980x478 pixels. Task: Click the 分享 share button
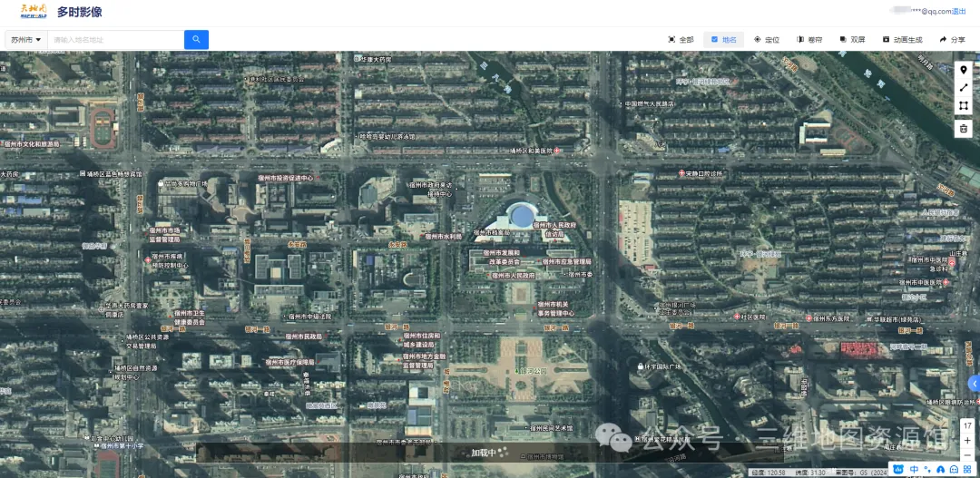point(952,39)
